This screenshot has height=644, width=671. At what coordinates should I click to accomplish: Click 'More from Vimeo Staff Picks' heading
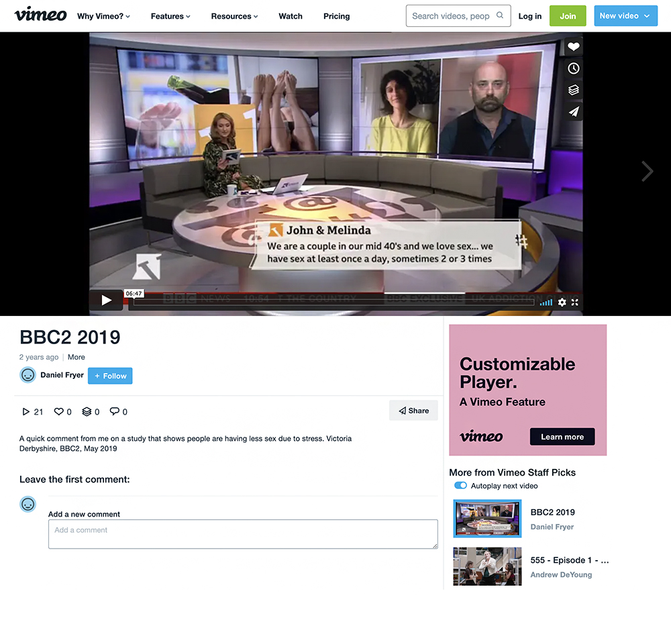pos(512,472)
